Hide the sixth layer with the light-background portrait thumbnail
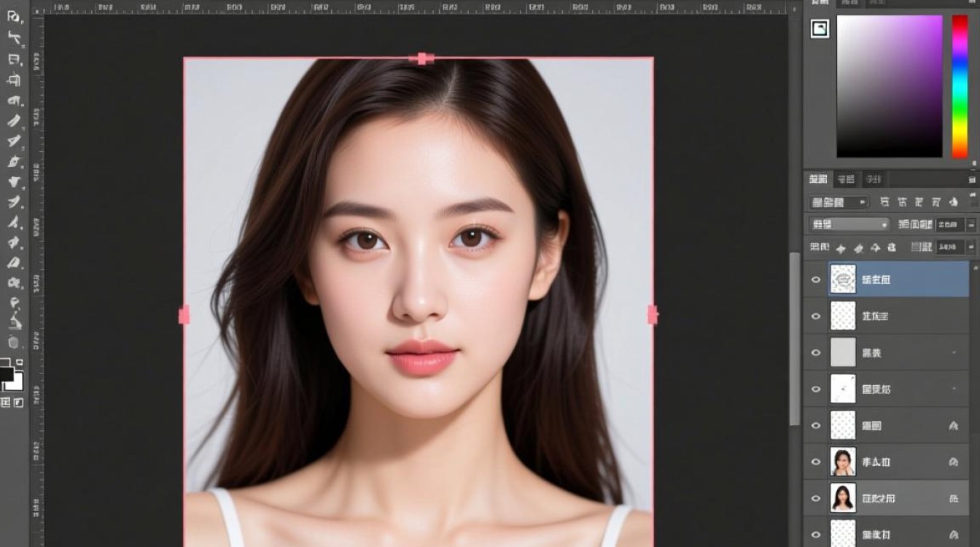980x547 pixels. [816, 462]
